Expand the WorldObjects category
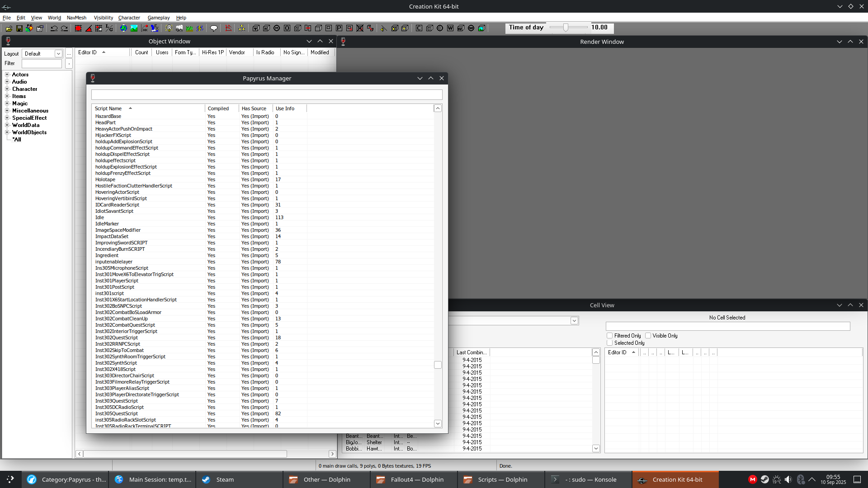868x488 pixels. coord(7,132)
